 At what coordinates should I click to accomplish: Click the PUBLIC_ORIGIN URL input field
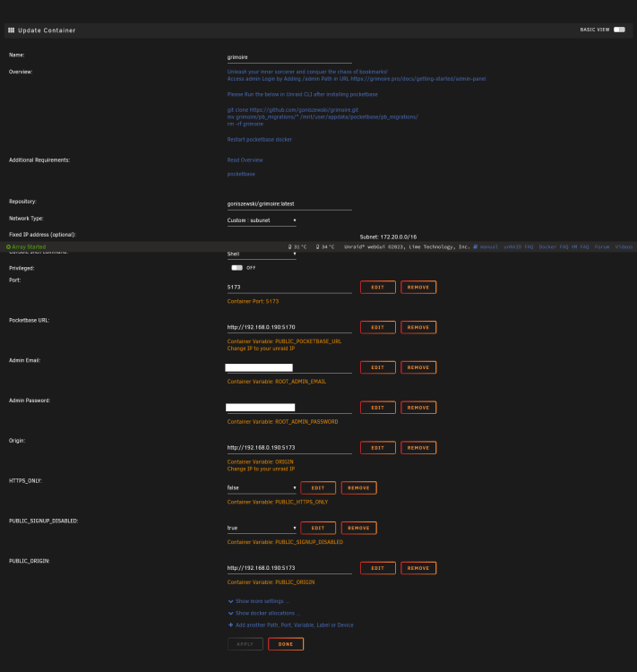pyautogui.click(x=289, y=568)
